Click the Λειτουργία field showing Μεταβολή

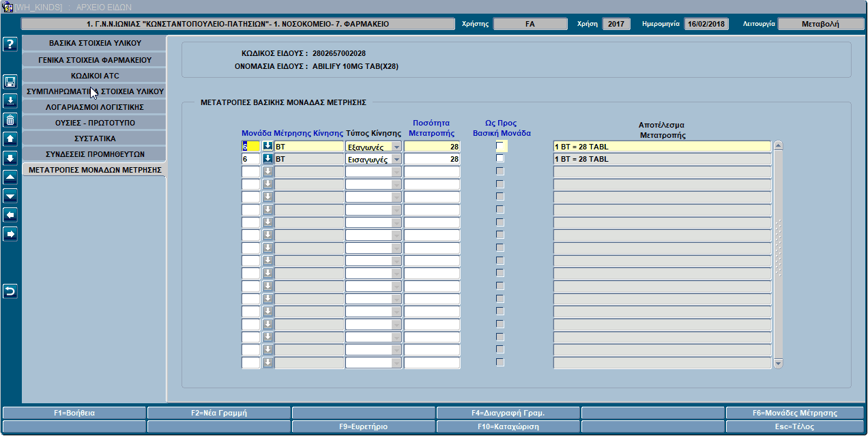[821, 24]
